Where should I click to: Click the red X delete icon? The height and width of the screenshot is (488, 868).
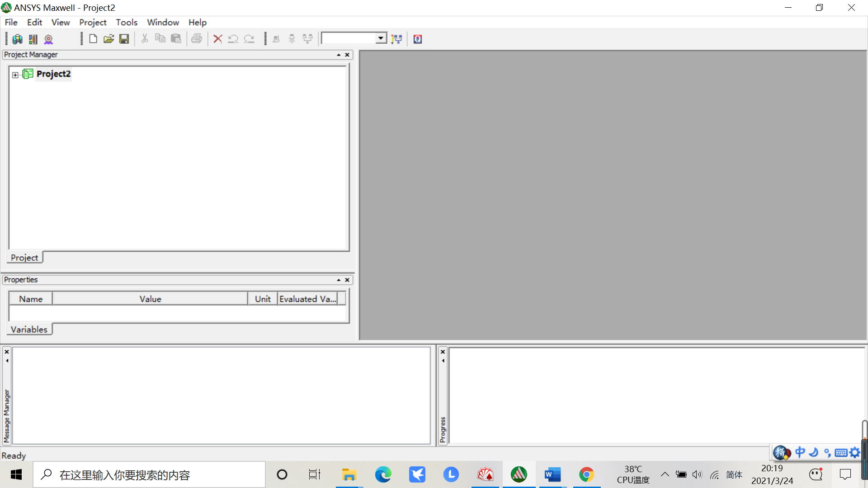tap(217, 39)
